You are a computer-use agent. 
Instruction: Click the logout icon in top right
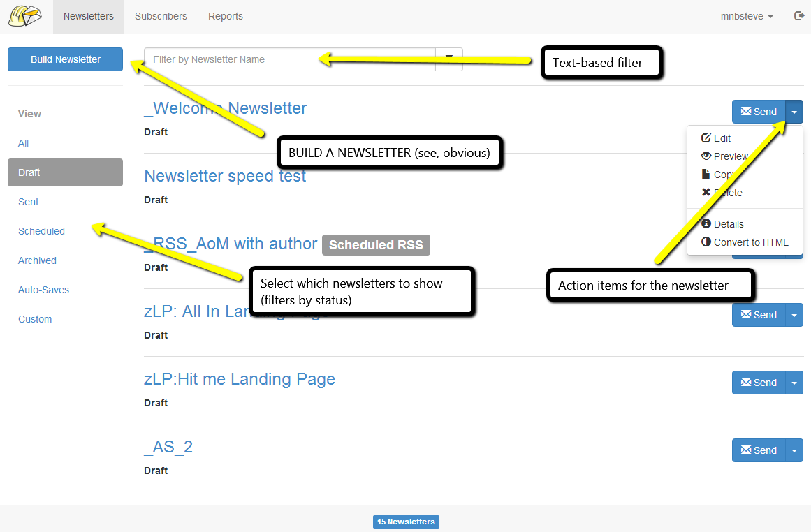(x=799, y=16)
